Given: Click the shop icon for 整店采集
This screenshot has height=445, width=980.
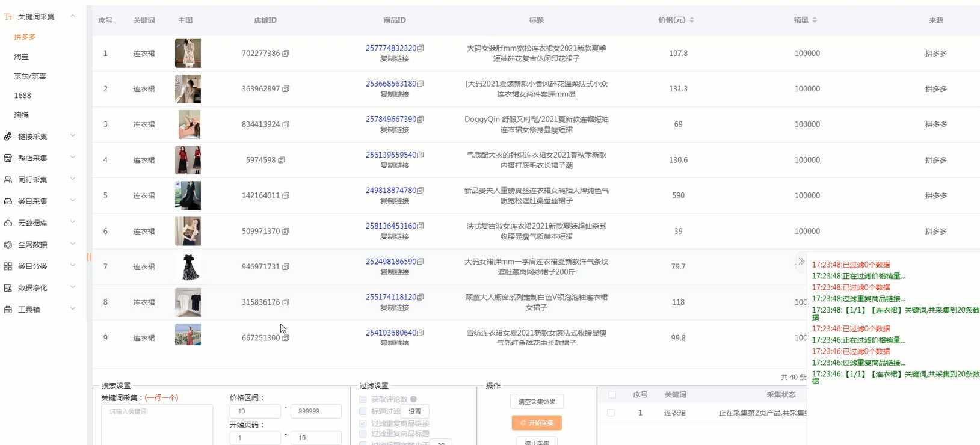Looking at the screenshot, I should 8,158.
